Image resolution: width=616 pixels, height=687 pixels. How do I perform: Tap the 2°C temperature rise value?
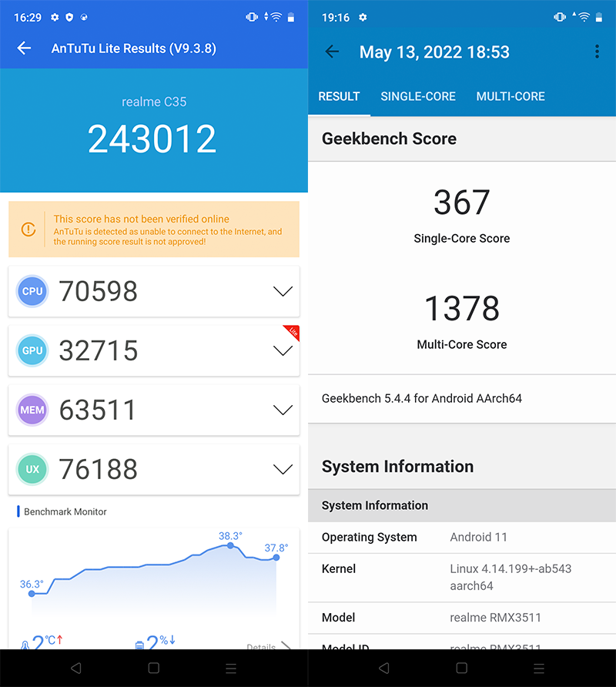(x=42, y=642)
